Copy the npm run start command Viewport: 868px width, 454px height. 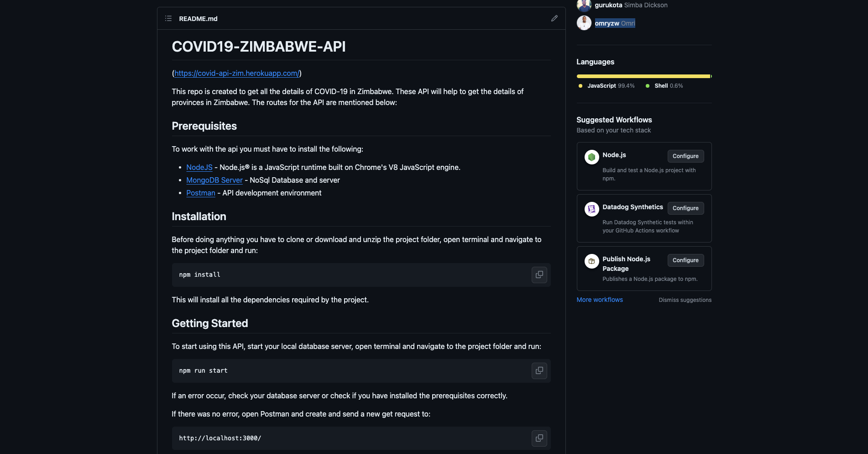(x=539, y=371)
